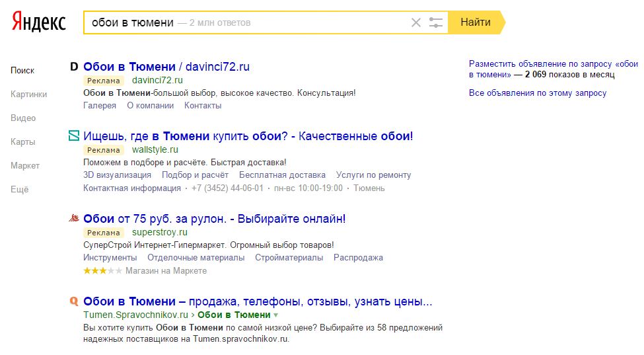Click Реклама label on superstroy ad
This screenshot has height=355, width=644.
click(104, 233)
